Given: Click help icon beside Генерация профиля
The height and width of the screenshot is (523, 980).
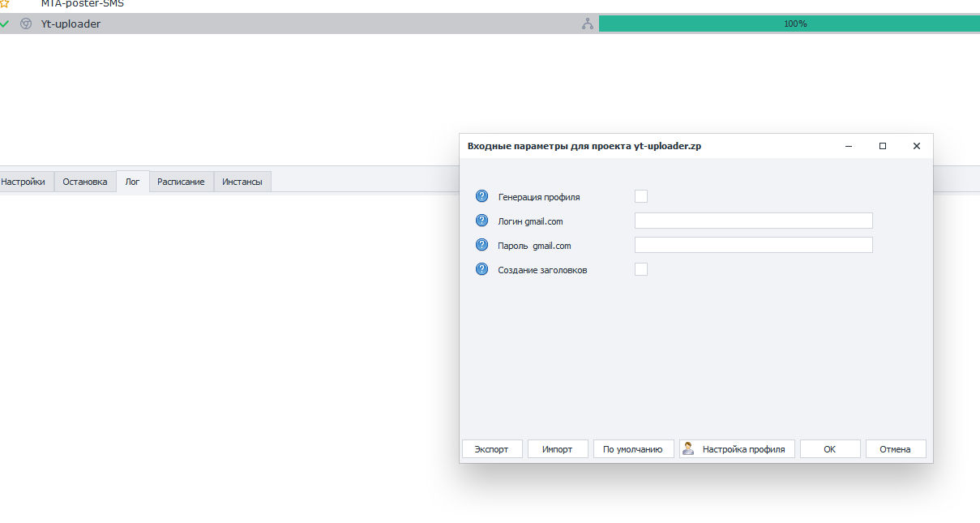Looking at the screenshot, I should 482,196.
